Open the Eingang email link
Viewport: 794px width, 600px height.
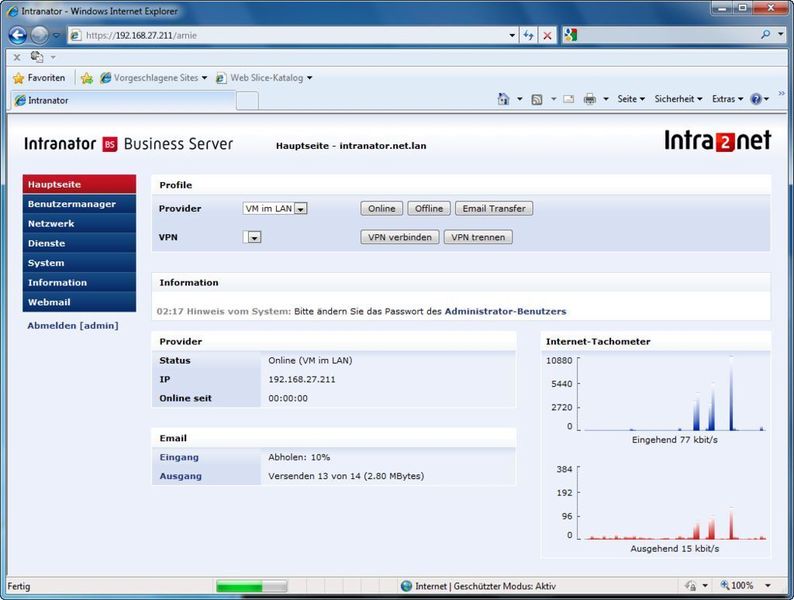179,457
